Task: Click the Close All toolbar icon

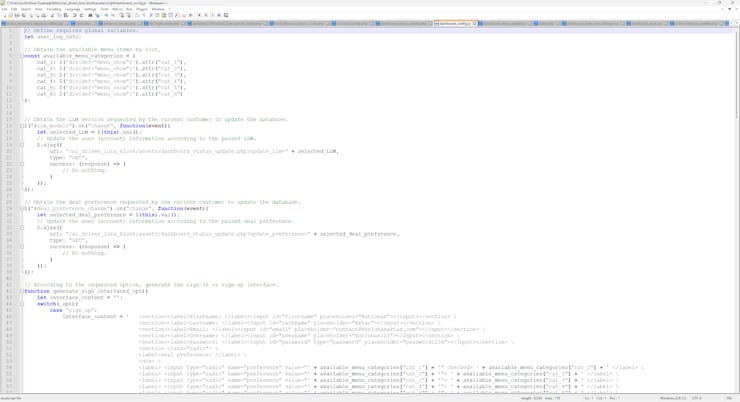Action: pyautogui.click(x=37, y=15)
